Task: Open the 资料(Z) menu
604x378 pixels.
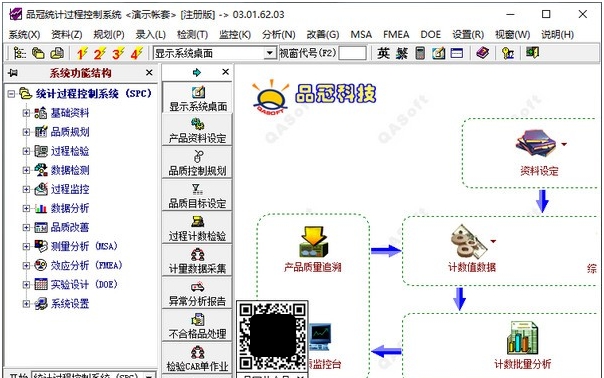Action: 67,35
